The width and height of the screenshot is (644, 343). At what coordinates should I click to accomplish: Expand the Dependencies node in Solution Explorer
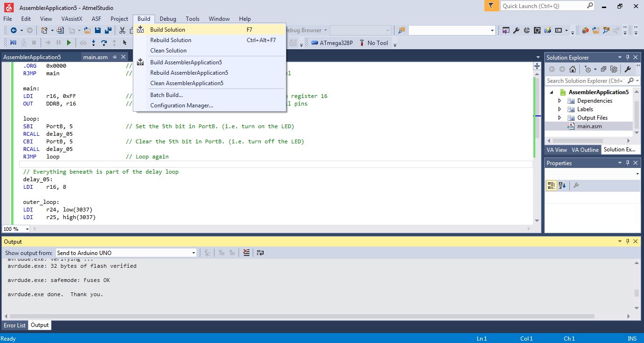click(x=559, y=100)
